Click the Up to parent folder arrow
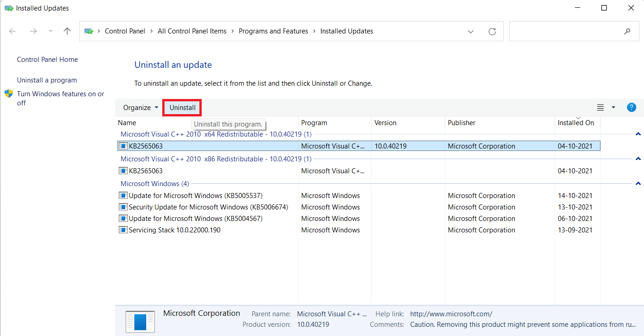Viewport: 644px width, 336px height. 67,31
